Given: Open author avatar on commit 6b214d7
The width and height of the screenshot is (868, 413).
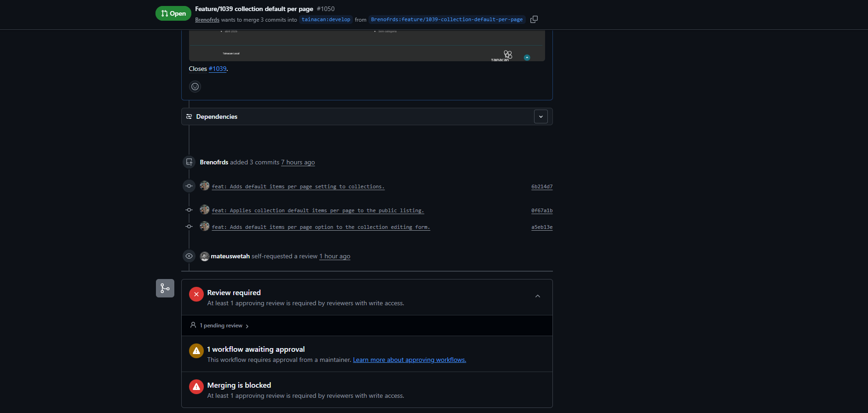Looking at the screenshot, I should (x=205, y=186).
